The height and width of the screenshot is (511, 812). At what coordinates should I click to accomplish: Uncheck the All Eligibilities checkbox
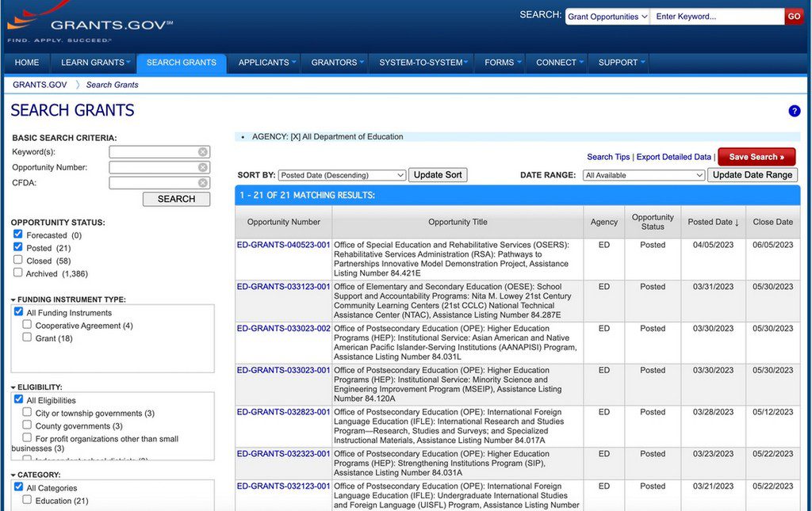(x=19, y=399)
